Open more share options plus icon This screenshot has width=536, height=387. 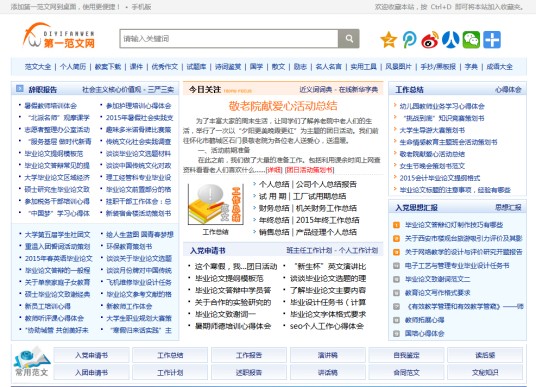pyautogui.click(x=492, y=40)
